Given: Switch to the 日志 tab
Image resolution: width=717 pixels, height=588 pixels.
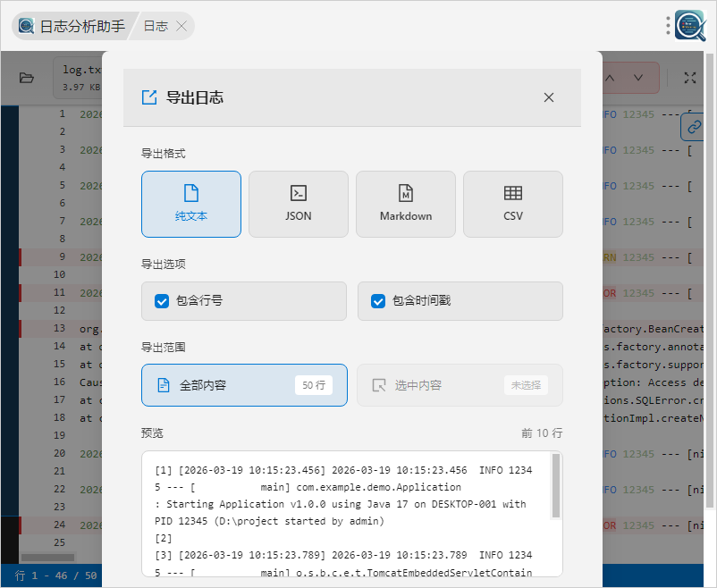Looking at the screenshot, I should coord(156,26).
